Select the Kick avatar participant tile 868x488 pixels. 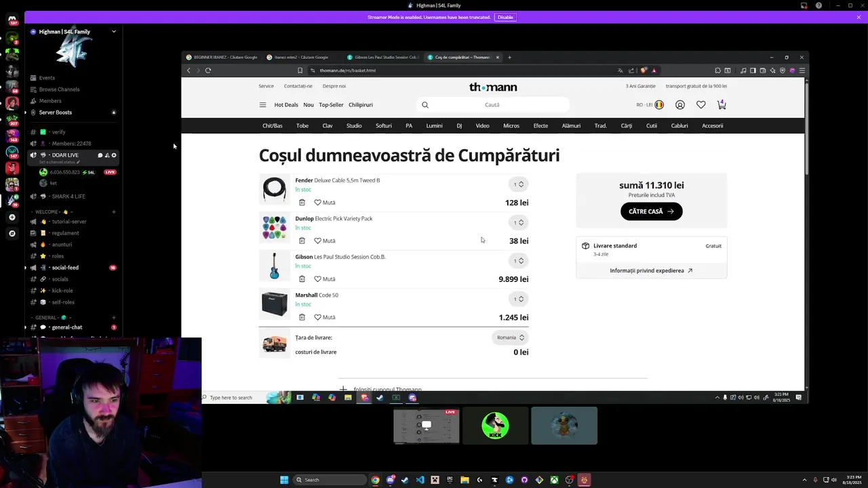495,426
